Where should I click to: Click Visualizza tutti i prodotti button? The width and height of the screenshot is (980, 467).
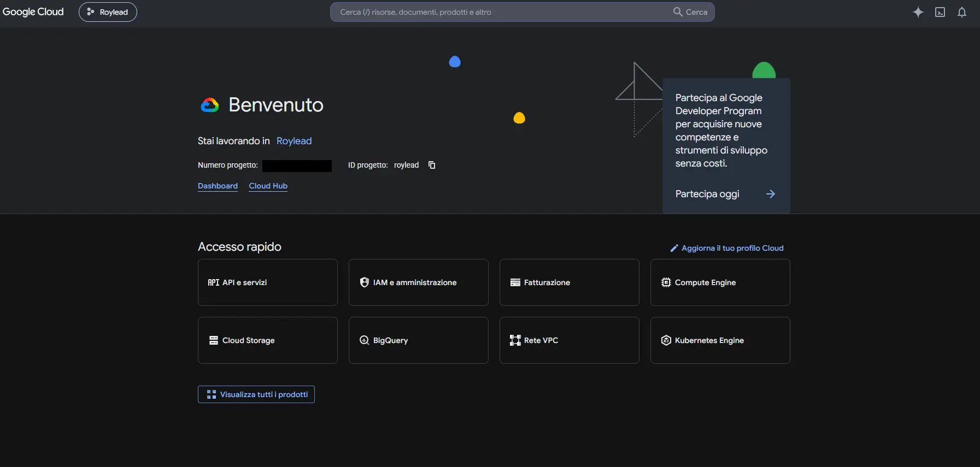point(256,394)
